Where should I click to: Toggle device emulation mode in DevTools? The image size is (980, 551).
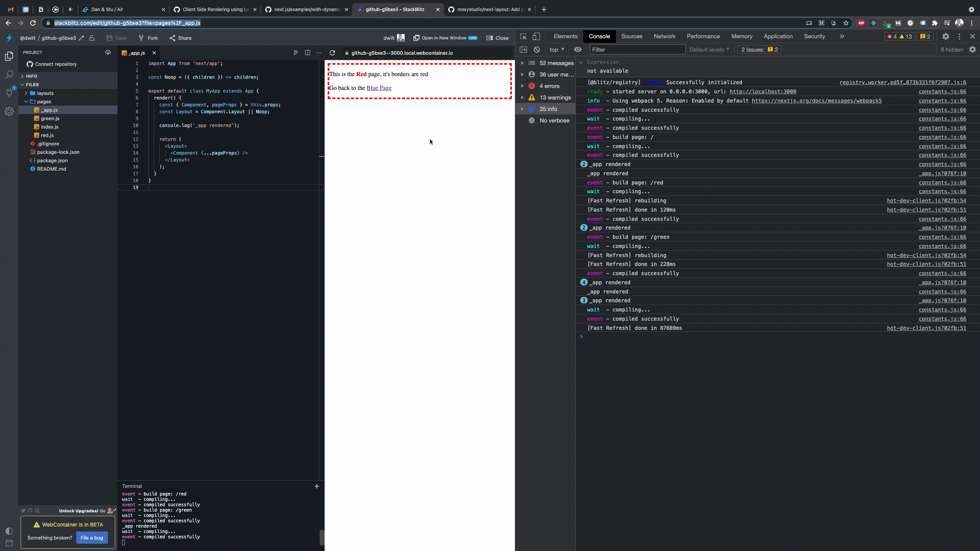click(536, 36)
